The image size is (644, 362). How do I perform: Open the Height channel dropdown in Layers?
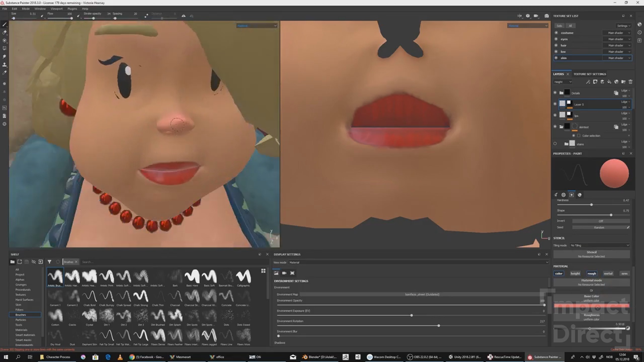click(563, 82)
